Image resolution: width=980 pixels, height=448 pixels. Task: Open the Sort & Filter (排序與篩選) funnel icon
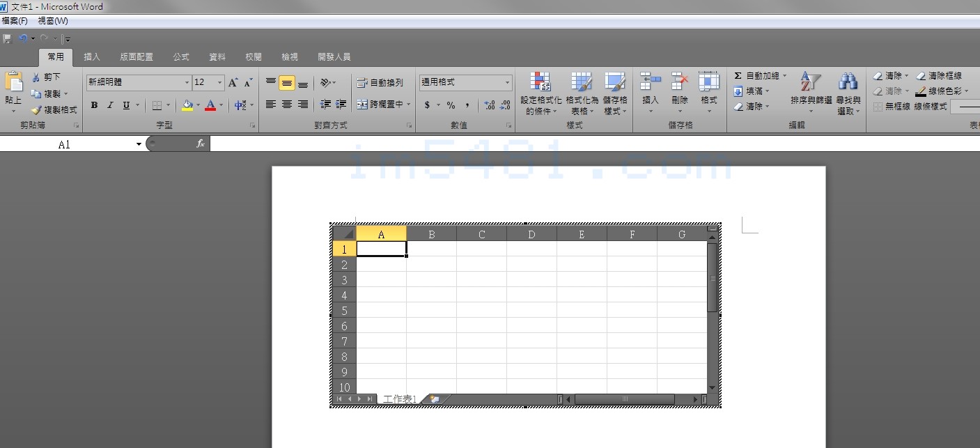pyautogui.click(x=811, y=82)
